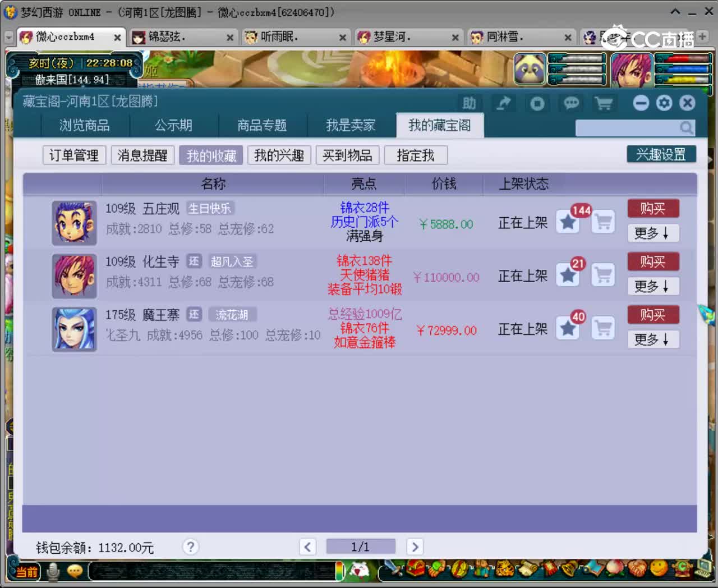
Task: Click the panda face icon in bottom bar
Action: [360, 571]
